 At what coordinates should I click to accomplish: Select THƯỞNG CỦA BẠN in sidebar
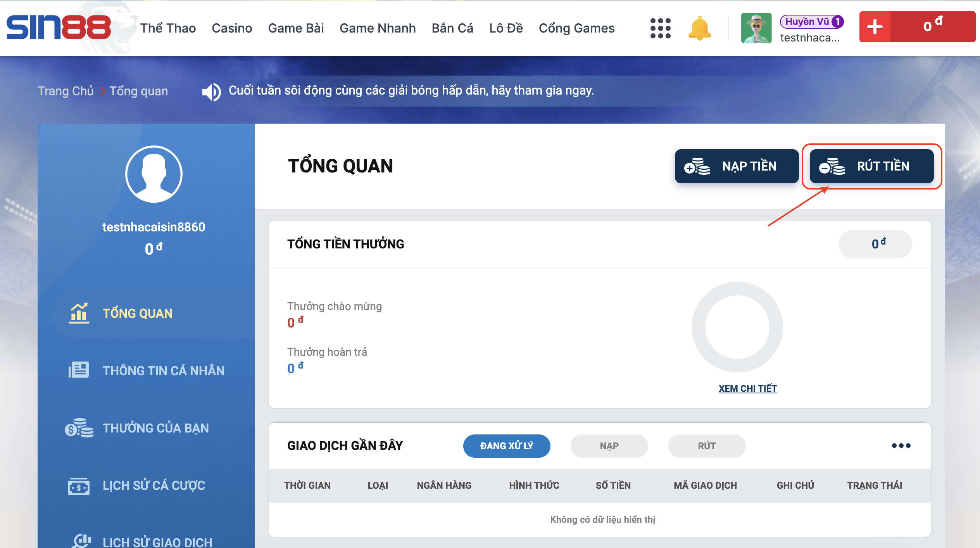[x=156, y=428]
